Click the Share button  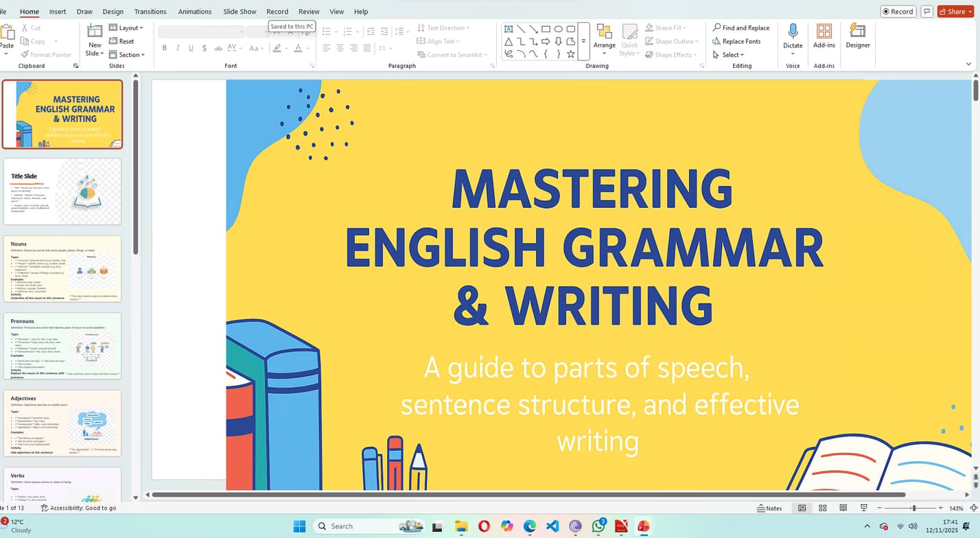click(x=954, y=11)
